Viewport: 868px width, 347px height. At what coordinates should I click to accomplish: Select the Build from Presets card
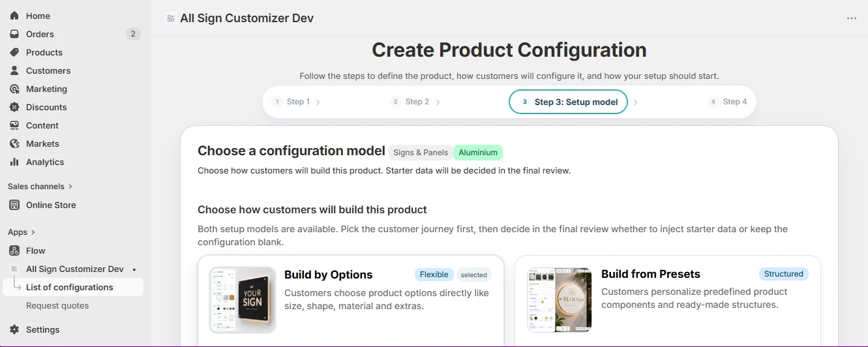pos(668,301)
